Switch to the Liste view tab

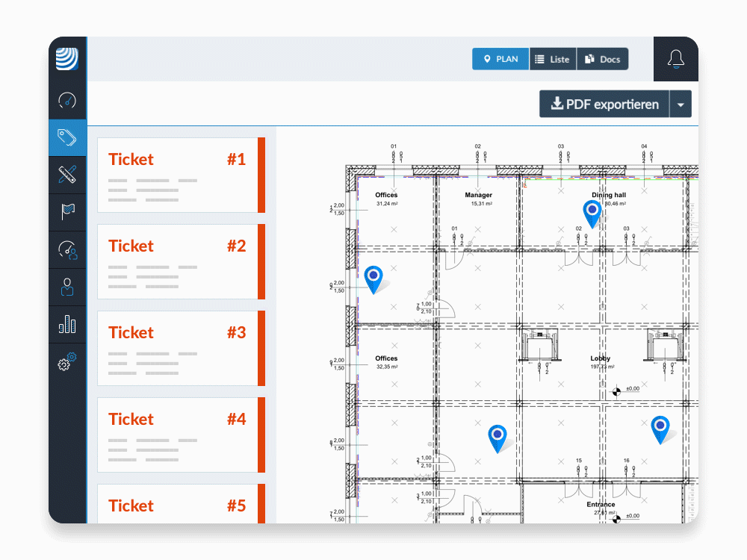553,59
